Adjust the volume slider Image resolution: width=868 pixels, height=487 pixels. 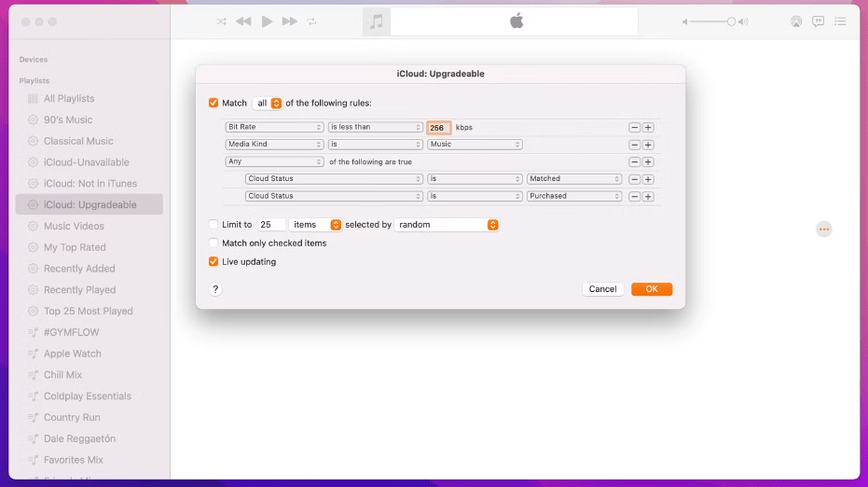710,21
